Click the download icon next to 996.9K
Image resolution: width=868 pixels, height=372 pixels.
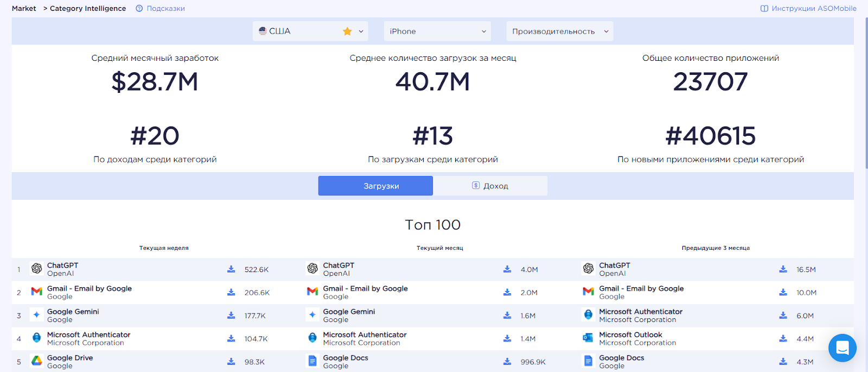507,362
